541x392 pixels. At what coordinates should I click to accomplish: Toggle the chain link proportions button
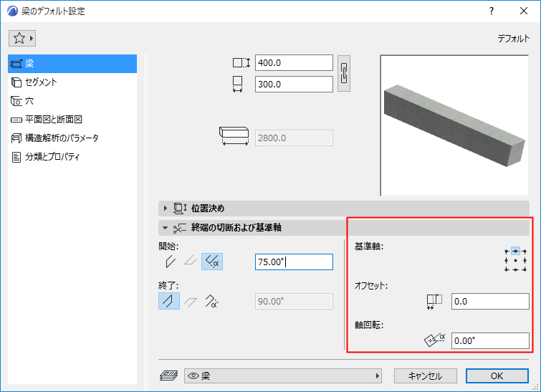point(344,73)
